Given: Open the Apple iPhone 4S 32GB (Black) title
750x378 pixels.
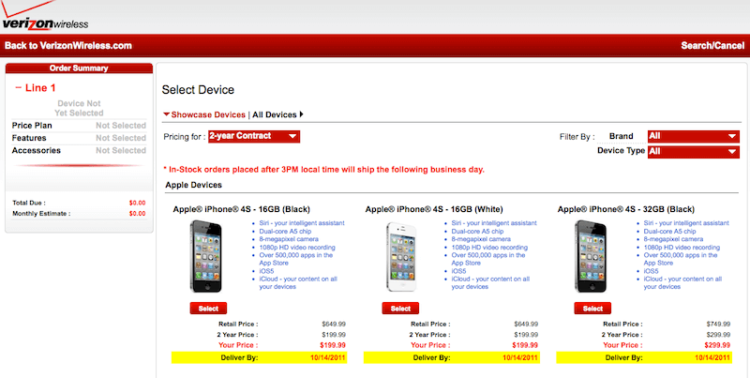Looking at the screenshot, I should [x=626, y=209].
